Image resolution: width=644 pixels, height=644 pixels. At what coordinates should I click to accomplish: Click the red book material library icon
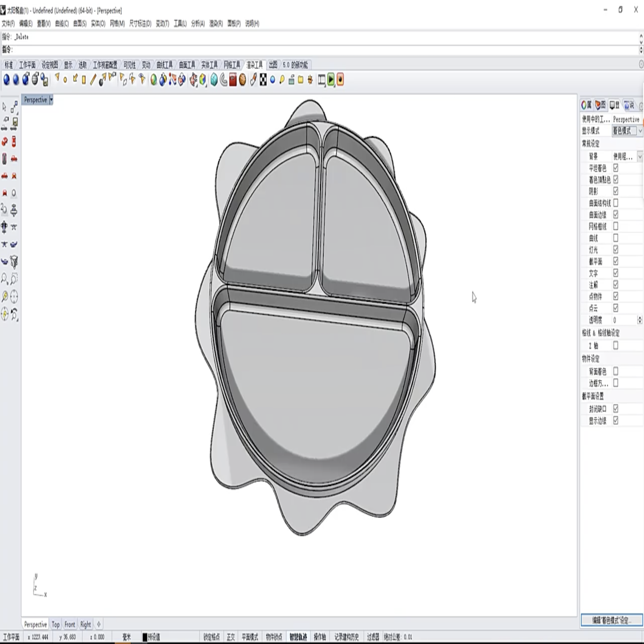click(233, 80)
